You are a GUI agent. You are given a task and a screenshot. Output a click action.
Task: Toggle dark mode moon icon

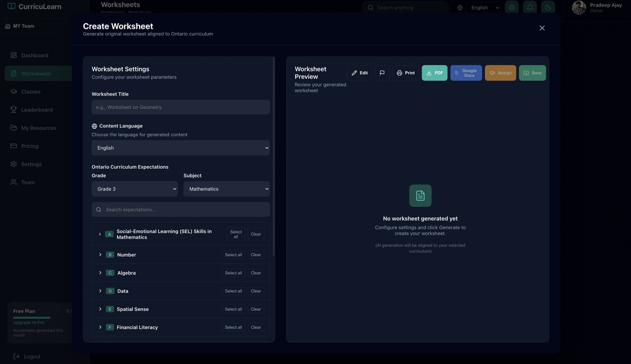point(548,7)
